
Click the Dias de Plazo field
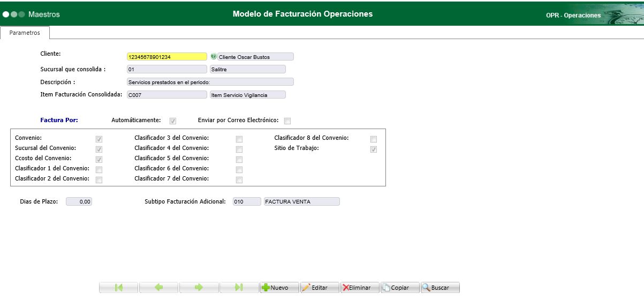[79, 202]
